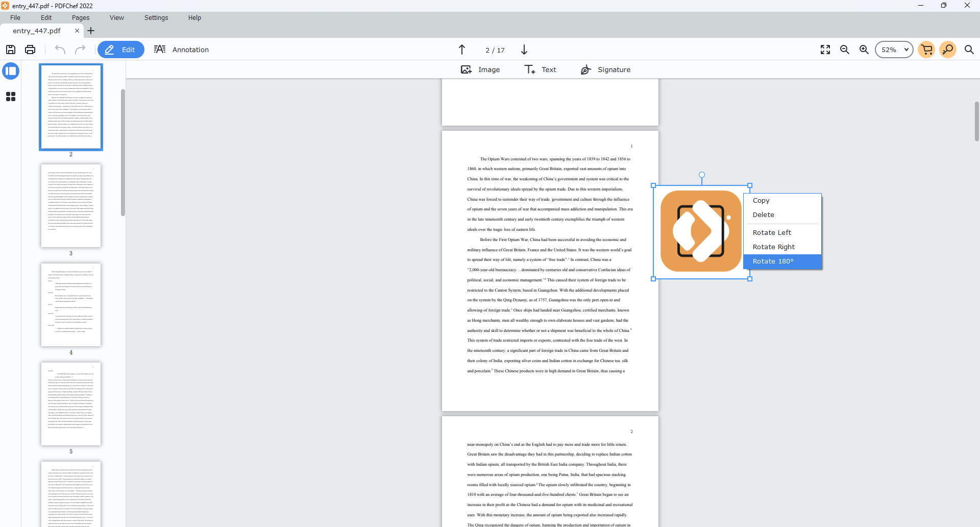
Task: Open the 52% zoom dropdown
Action: pyautogui.click(x=894, y=50)
